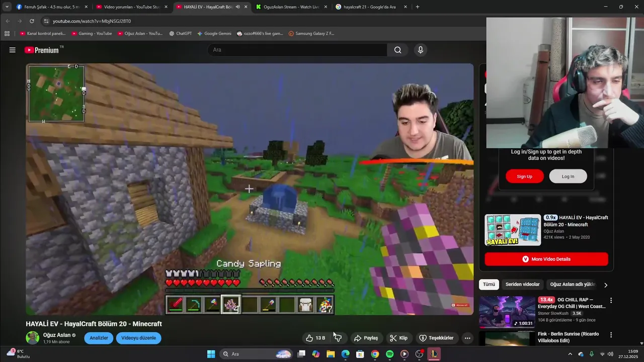Screen dimensions: 644x362
Task: Open tab search dropdown in Chrome
Action: point(7,7)
